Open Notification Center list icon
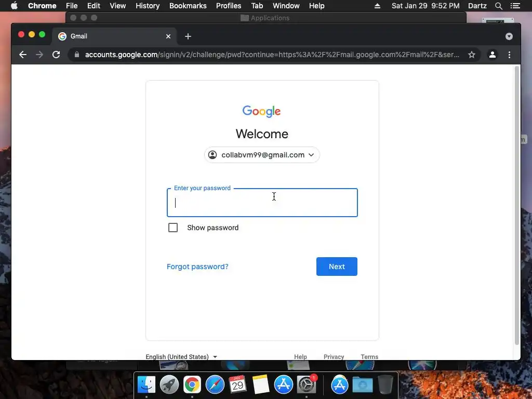Screen dimensions: 532x399 coord(515,6)
